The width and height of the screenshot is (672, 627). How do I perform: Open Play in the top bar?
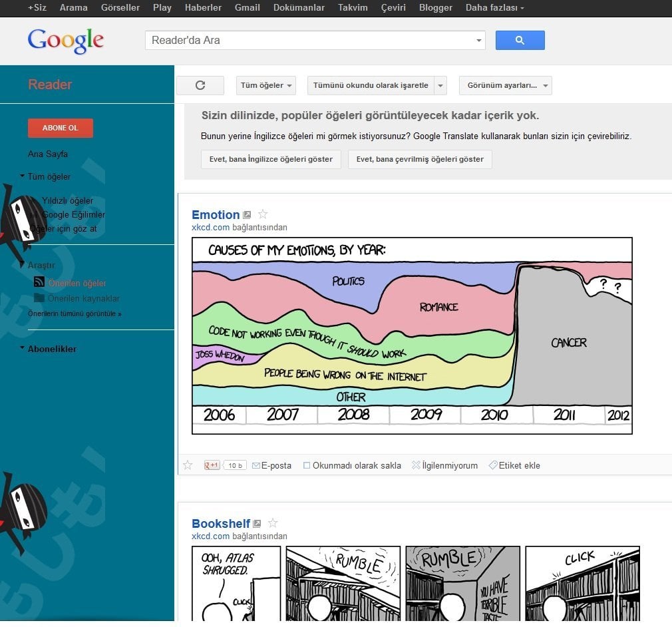(162, 8)
